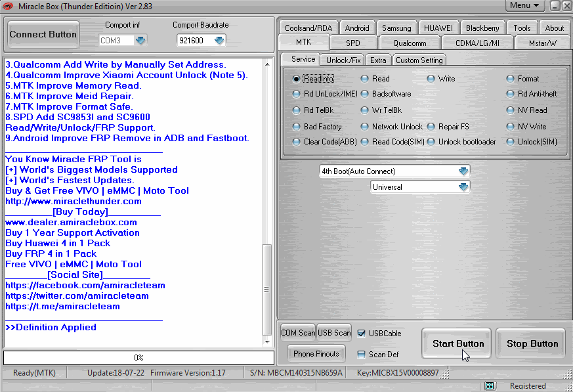Open the Menu dropdown in title bar
Viewport: 573px width, 392px height.
point(525,5)
